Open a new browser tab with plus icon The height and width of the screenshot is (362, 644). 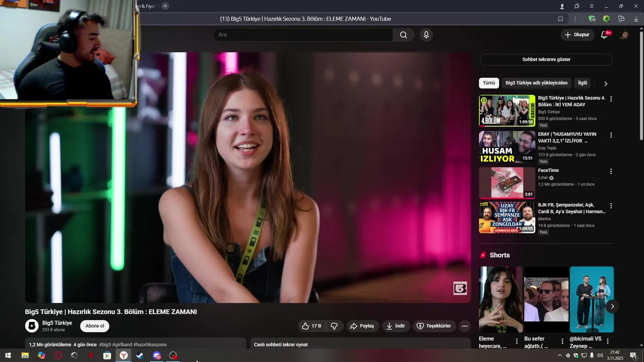(165, 6)
